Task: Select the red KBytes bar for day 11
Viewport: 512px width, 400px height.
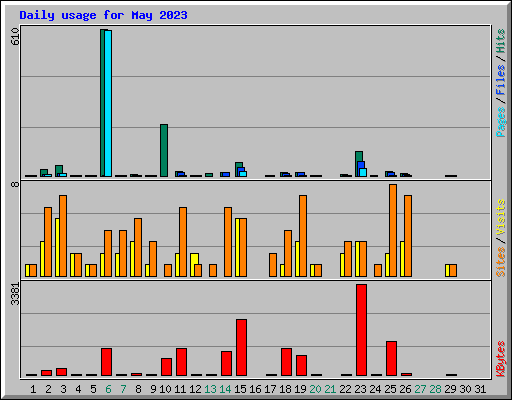Action: (x=181, y=362)
